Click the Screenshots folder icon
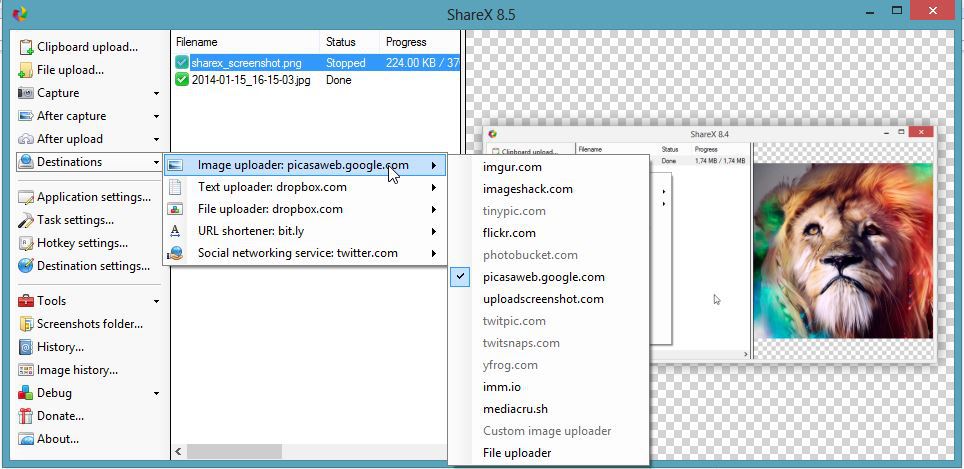The height and width of the screenshot is (469, 964). (x=26, y=323)
